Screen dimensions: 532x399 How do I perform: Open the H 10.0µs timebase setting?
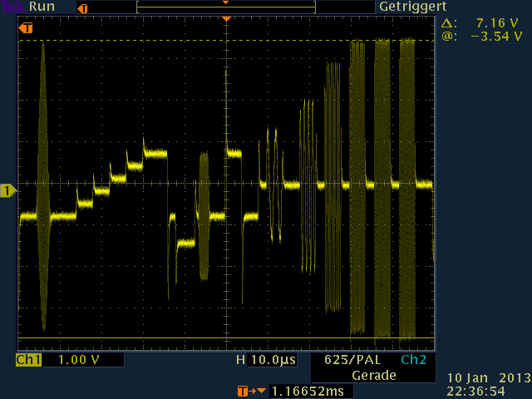click(x=266, y=360)
